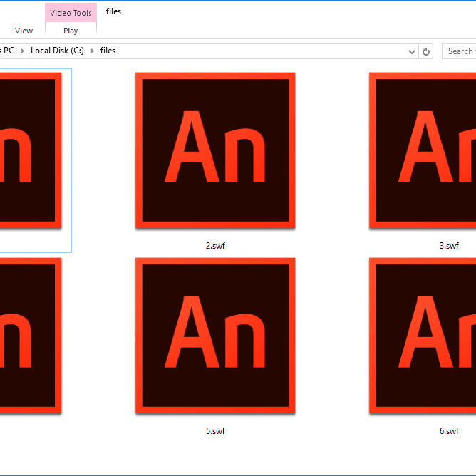The height and width of the screenshot is (476, 476).
Task: Switch to the View ribbon tab
Action: click(24, 31)
